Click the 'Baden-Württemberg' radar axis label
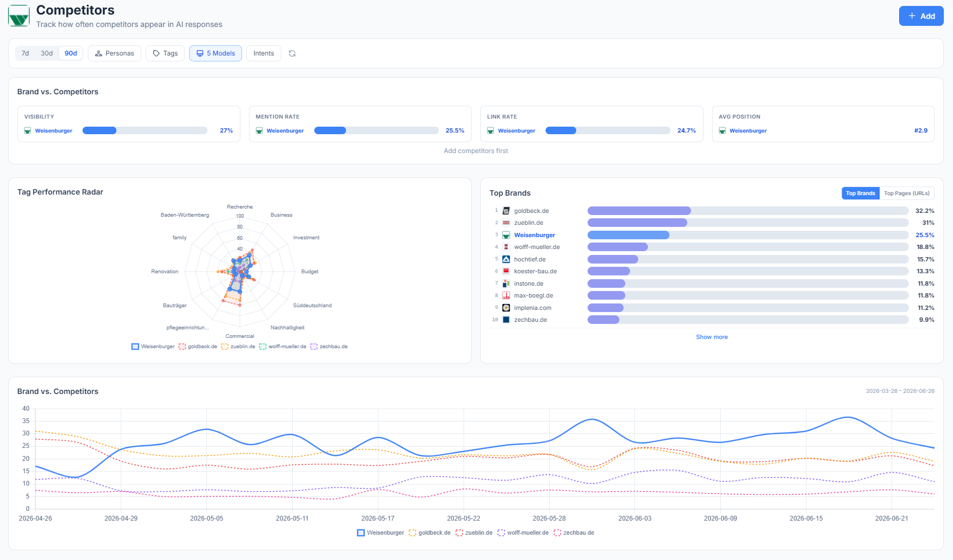The image size is (953, 560). (185, 215)
